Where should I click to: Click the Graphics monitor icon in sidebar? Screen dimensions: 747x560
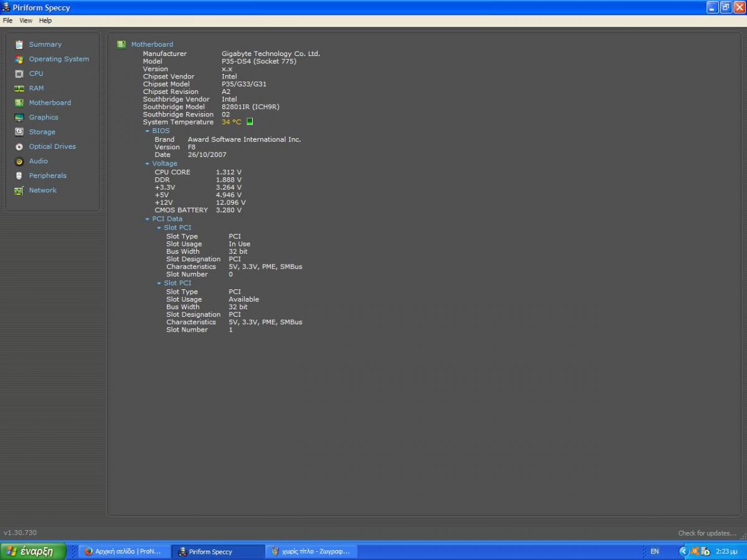[x=19, y=118]
